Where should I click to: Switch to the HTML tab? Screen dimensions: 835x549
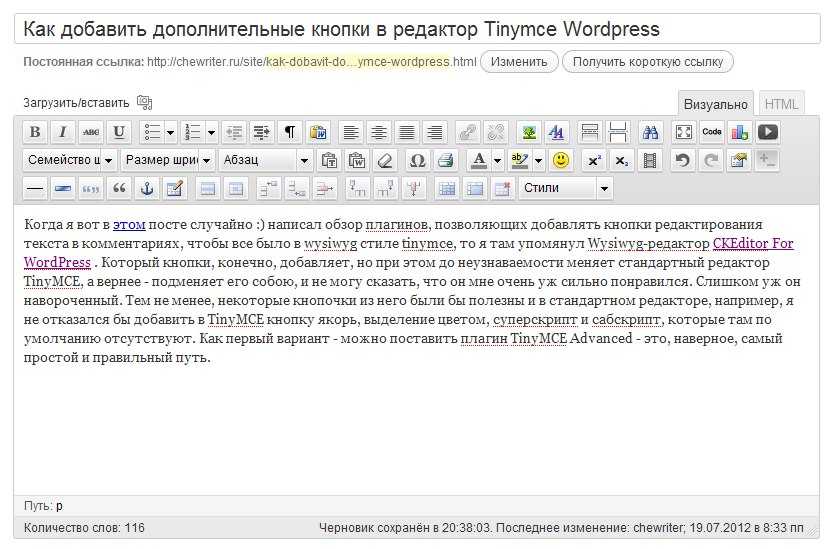pos(781,104)
